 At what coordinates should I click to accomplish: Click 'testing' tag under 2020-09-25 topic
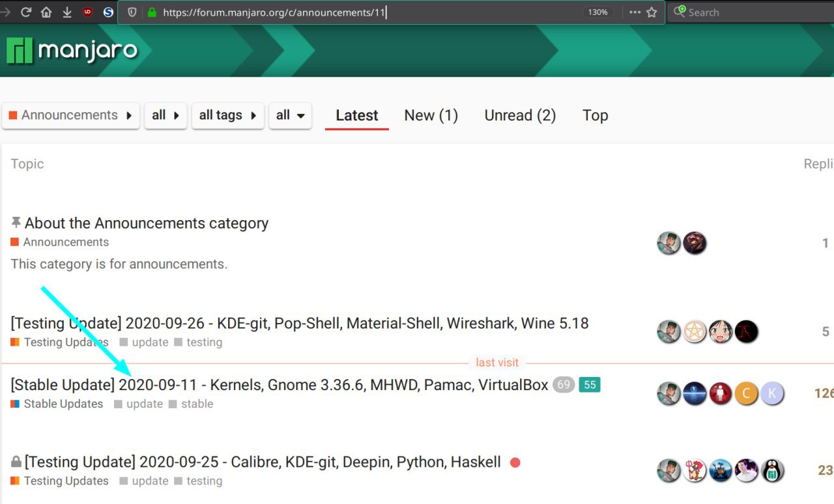(x=198, y=481)
